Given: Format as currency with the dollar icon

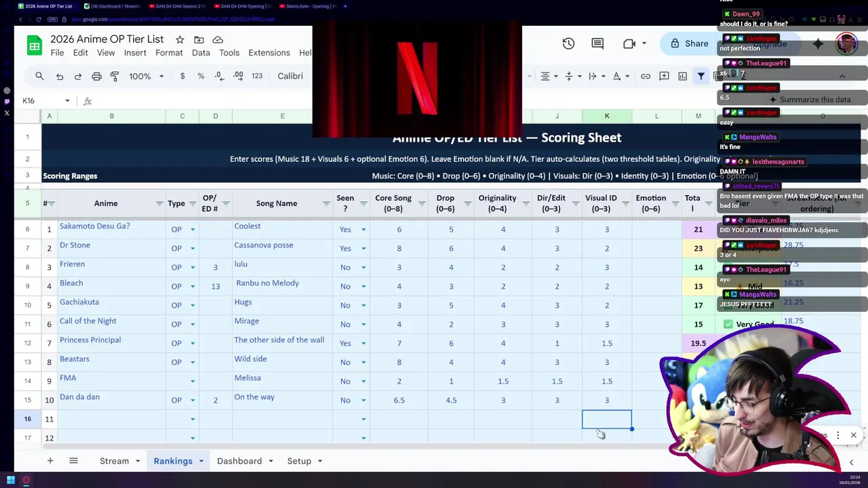Looking at the screenshot, I should (x=182, y=76).
